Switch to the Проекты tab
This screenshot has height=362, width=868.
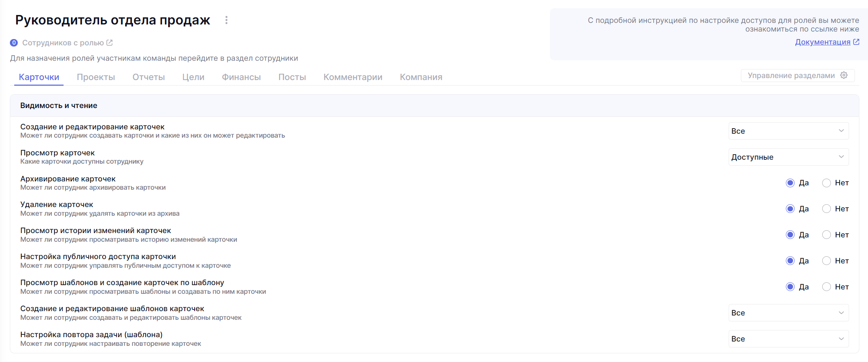pos(96,77)
